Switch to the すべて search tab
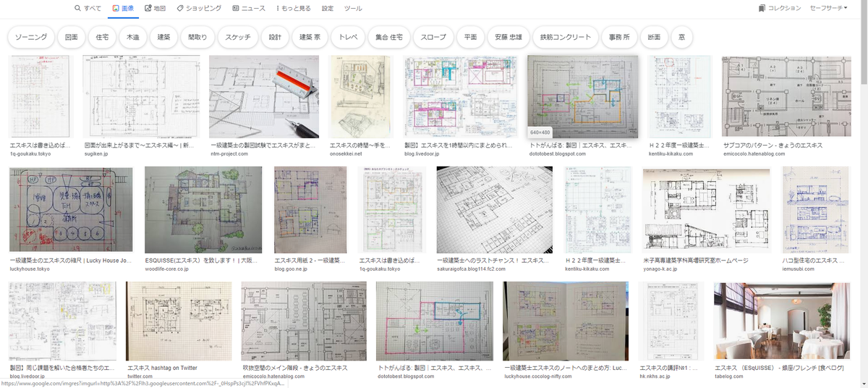This screenshot has width=868, height=388. pyautogui.click(x=88, y=8)
